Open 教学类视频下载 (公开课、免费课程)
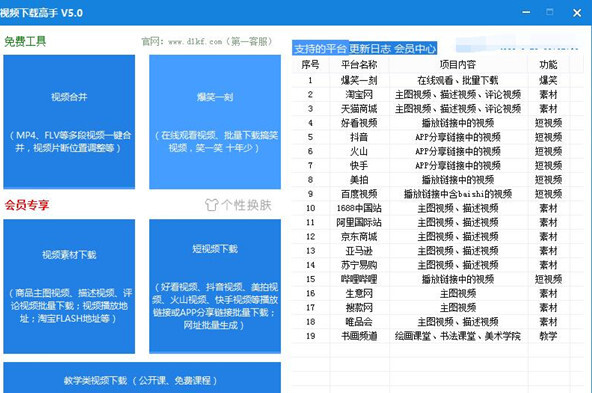 (142, 378)
